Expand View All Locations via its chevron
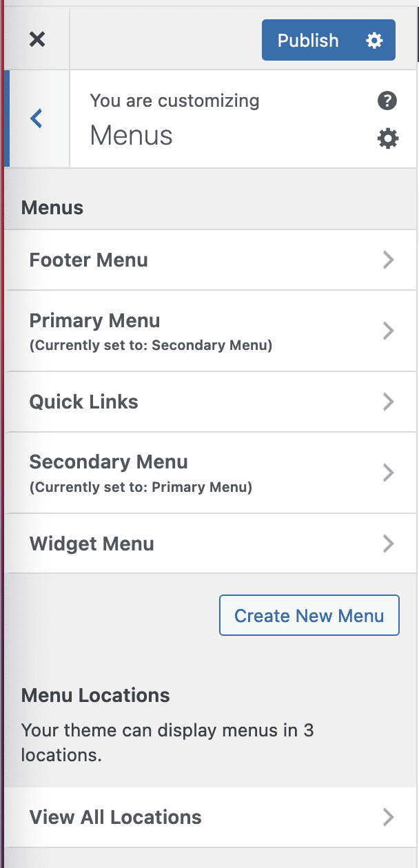Image resolution: width=419 pixels, height=868 pixels. [389, 817]
